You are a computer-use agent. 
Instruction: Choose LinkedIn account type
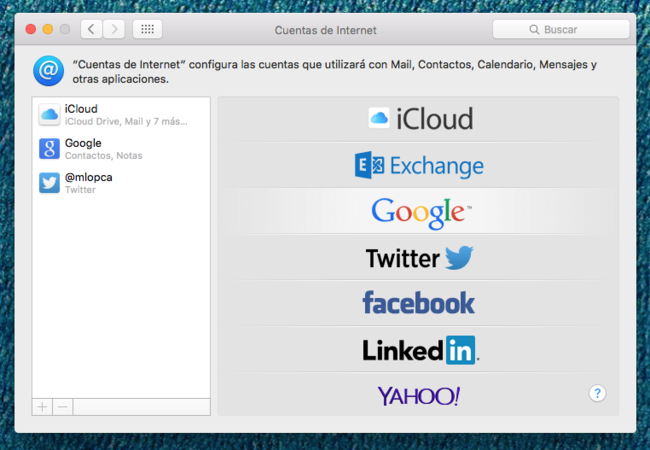[418, 349]
